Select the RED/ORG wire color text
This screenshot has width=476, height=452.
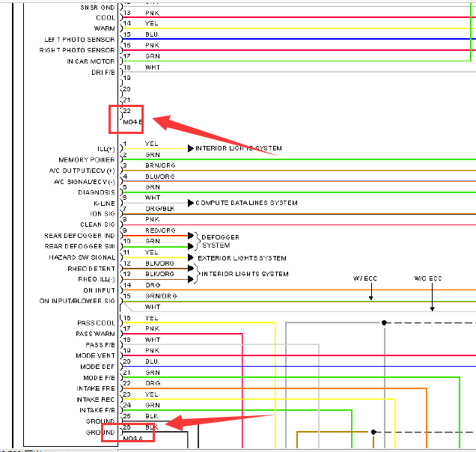tap(160, 230)
